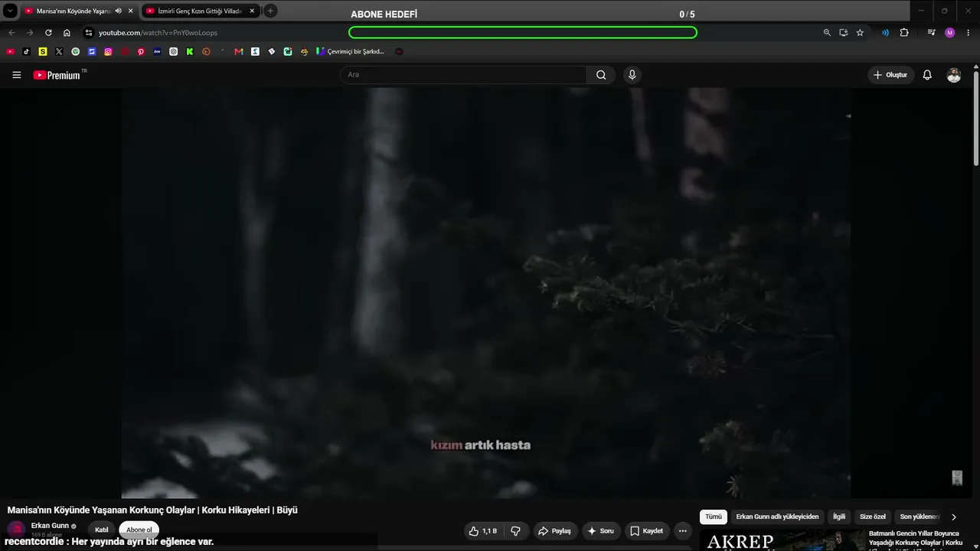Reload the page in the browser
Viewport: 980px width, 551px height.
48,33
